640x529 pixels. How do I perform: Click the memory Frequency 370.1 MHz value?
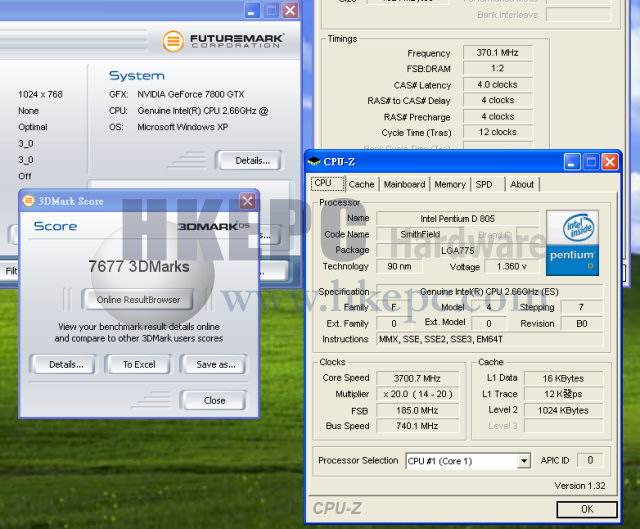498,53
